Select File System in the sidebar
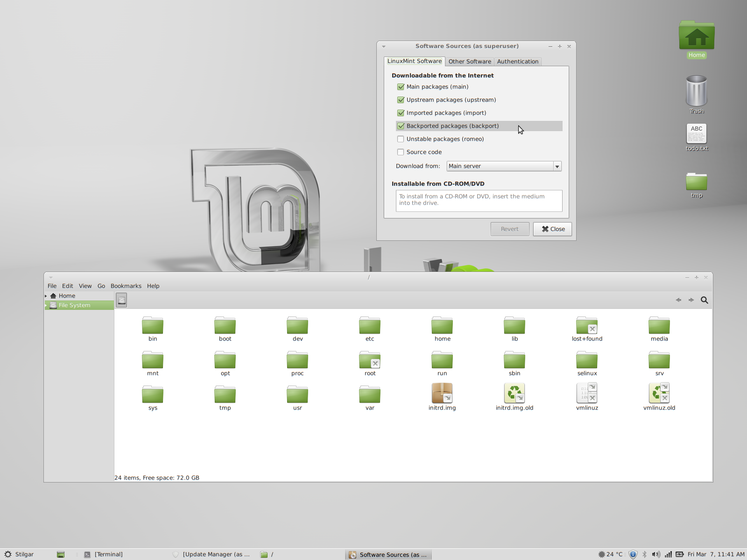The height and width of the screenshot is (560, 747). click(79, 305)
